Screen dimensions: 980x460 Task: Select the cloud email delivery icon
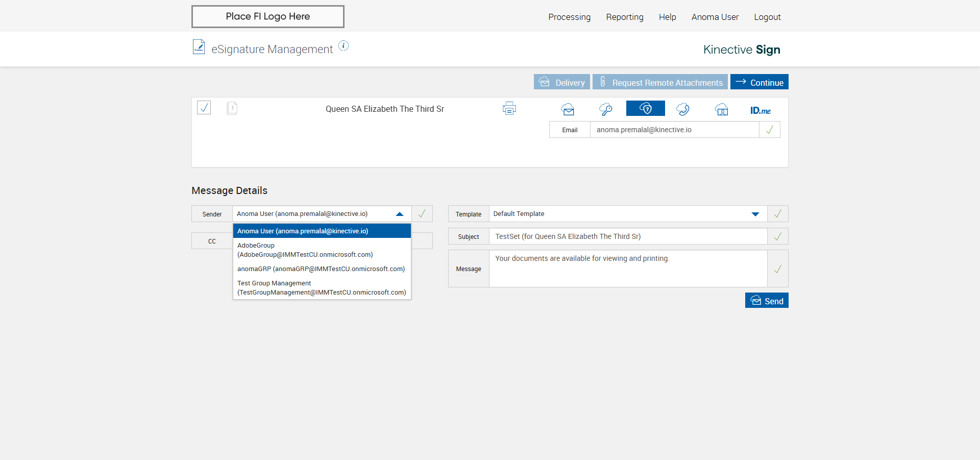(x=568, y=109)
